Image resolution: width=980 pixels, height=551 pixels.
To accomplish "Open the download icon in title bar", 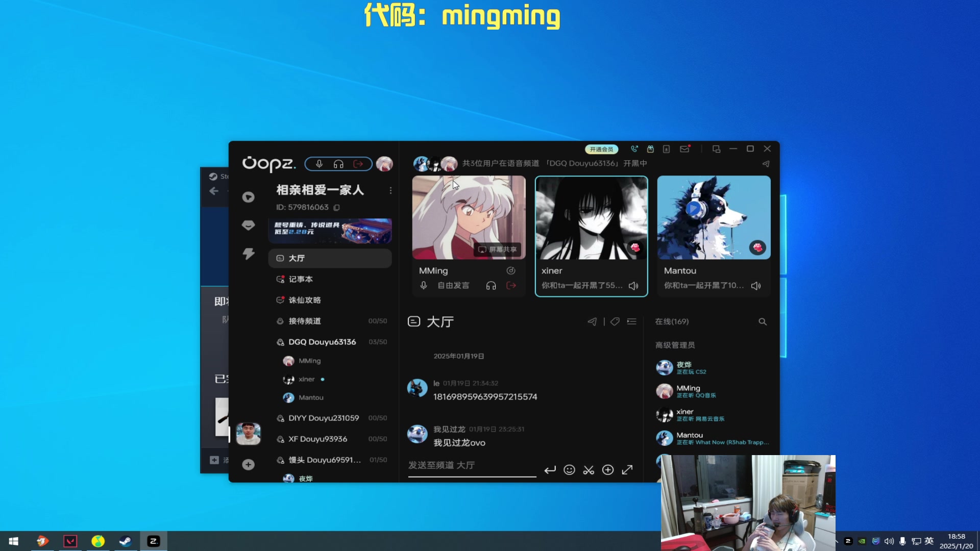I will [666, 149].
